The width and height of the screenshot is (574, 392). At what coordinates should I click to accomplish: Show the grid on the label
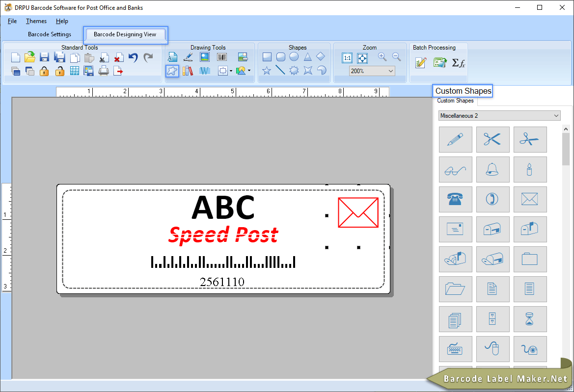(74, 71)
